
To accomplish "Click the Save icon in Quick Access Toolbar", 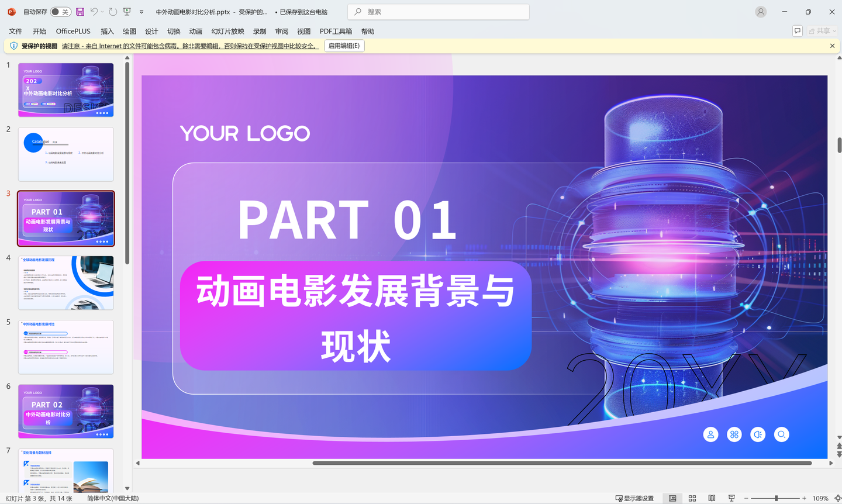I will click(80, 12).
